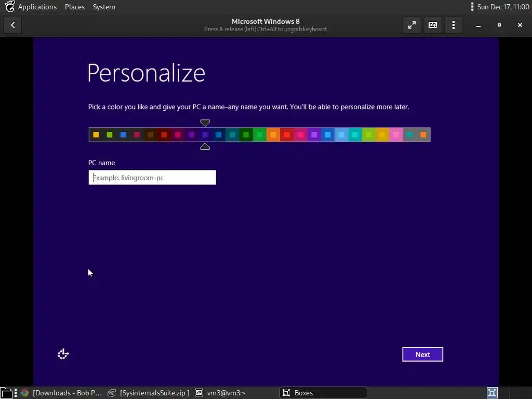Select the selected indigo swatch under the marker
532x399 pixels.
click(205, 135)
